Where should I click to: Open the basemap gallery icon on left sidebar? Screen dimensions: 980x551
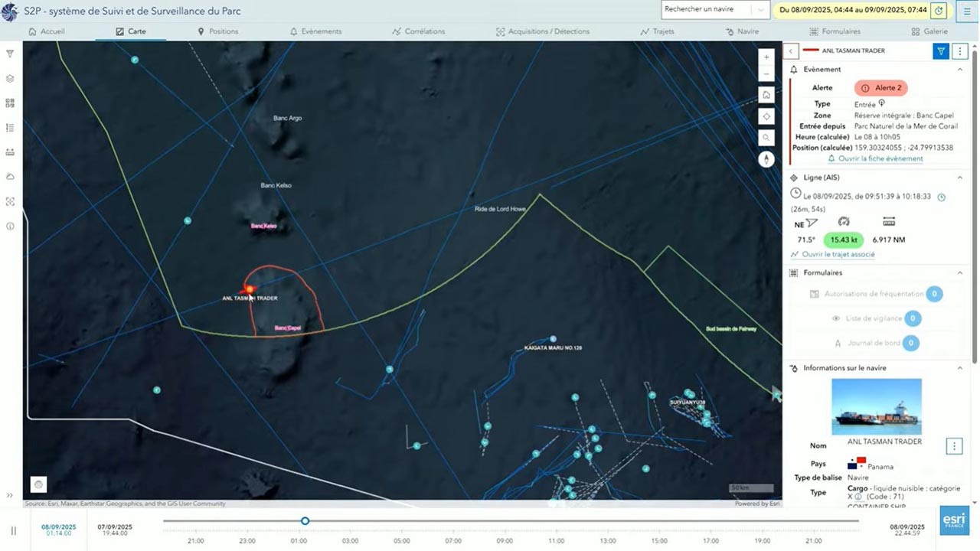pyautogui.click(x=10, y=103)
